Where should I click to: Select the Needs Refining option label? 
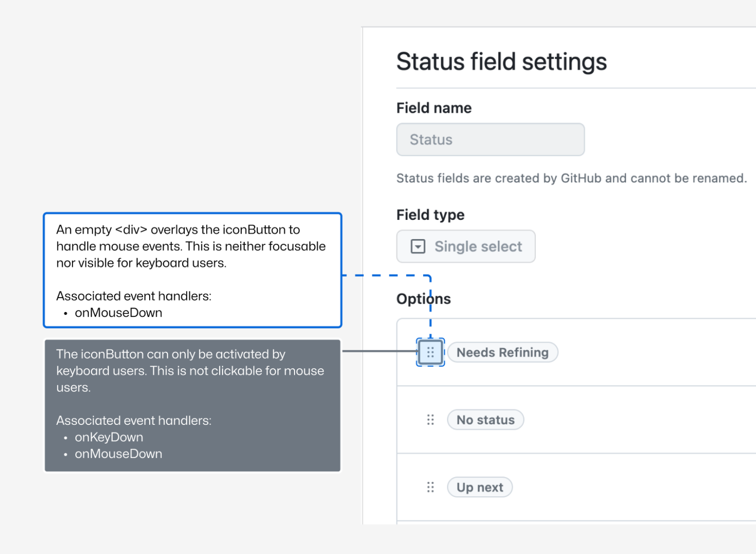502,352
